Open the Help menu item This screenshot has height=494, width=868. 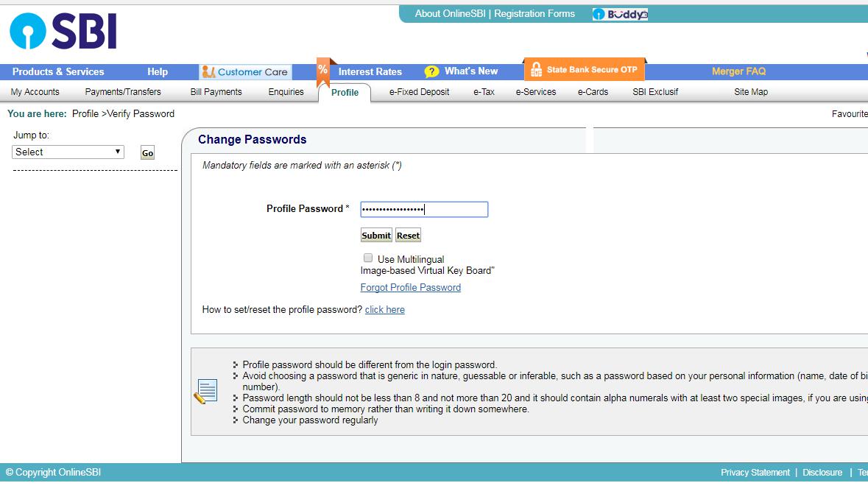coord(158,71)
